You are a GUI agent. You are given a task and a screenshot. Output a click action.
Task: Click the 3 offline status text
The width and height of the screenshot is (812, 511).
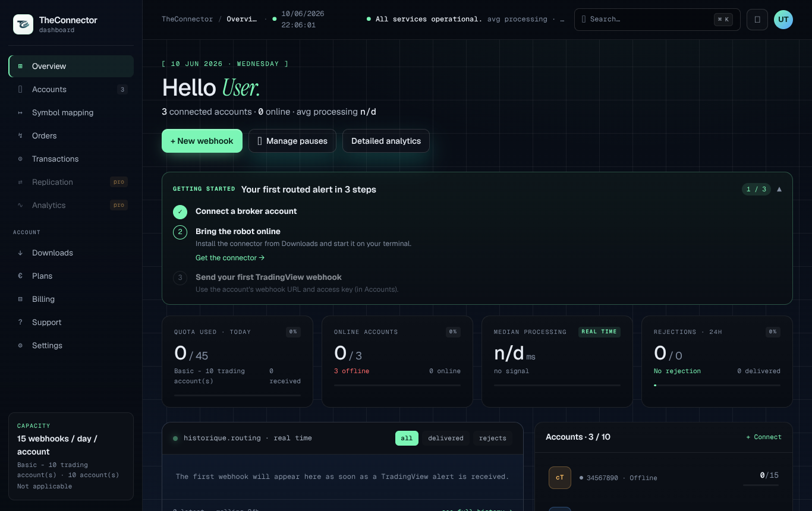351,371
